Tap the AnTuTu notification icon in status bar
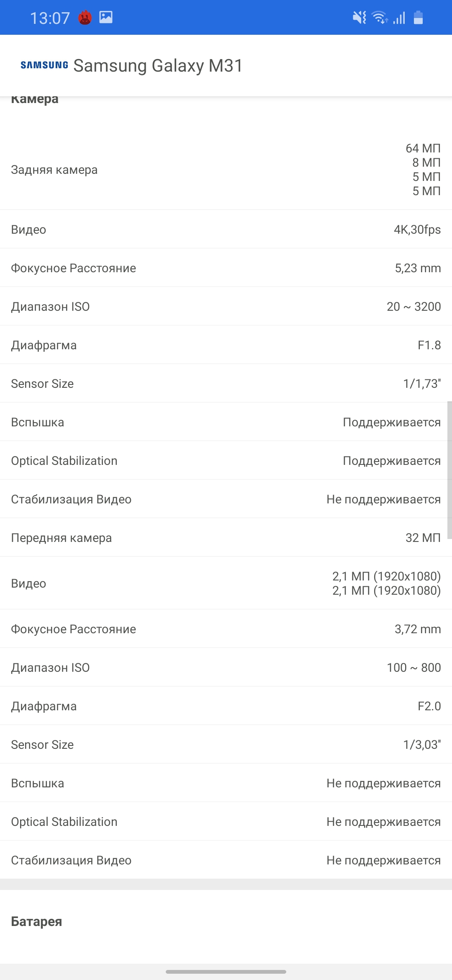 coord(85,18)
